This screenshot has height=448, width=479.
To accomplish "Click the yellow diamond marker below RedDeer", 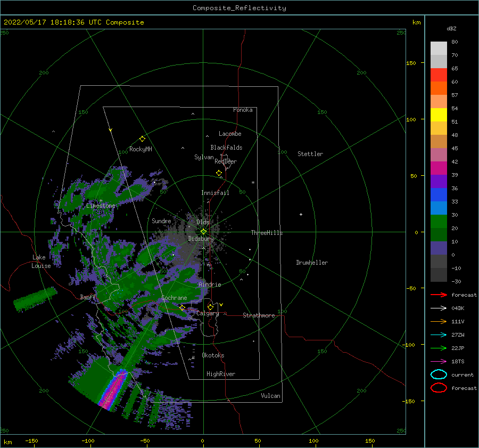I will [219, 173].
